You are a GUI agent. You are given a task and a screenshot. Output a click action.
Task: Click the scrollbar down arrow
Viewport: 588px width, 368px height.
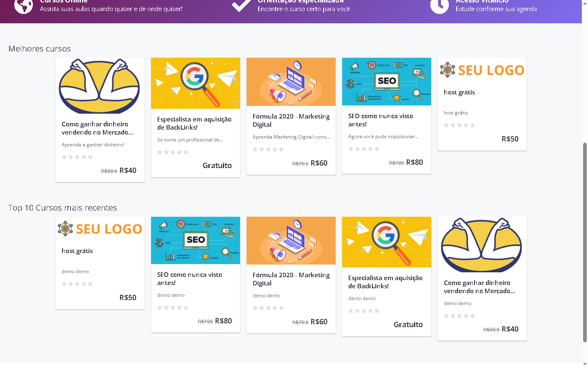coord(585,364)
